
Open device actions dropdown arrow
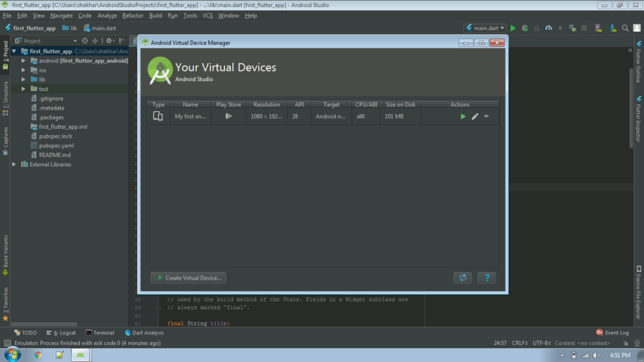pos(486,116)
